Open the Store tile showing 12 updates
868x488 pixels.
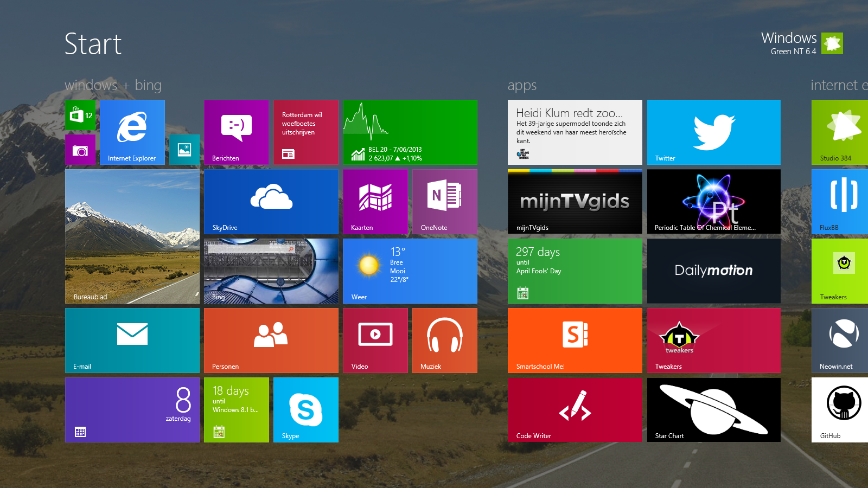(80, 115)
